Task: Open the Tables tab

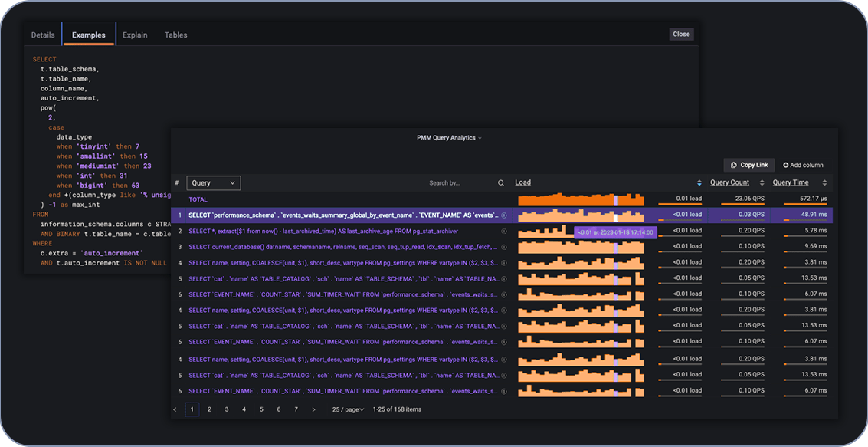Action: point(175,35)
